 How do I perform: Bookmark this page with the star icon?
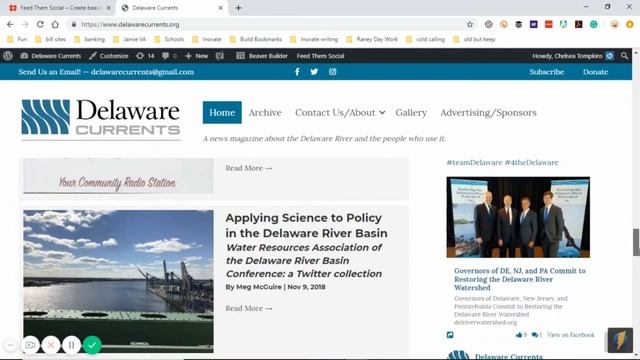[470, 24]
